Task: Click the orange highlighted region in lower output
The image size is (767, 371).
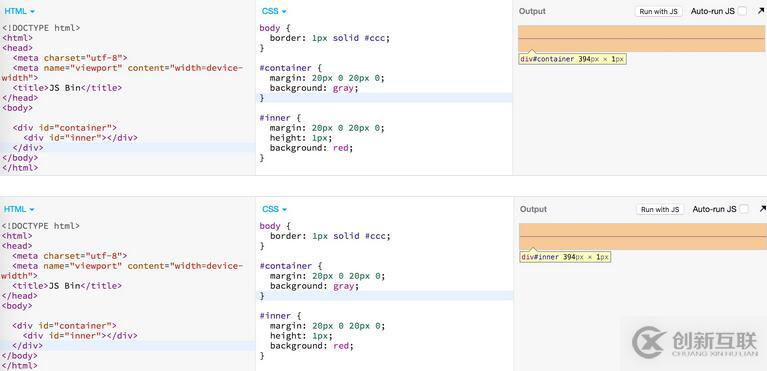Action: (643, 237)
